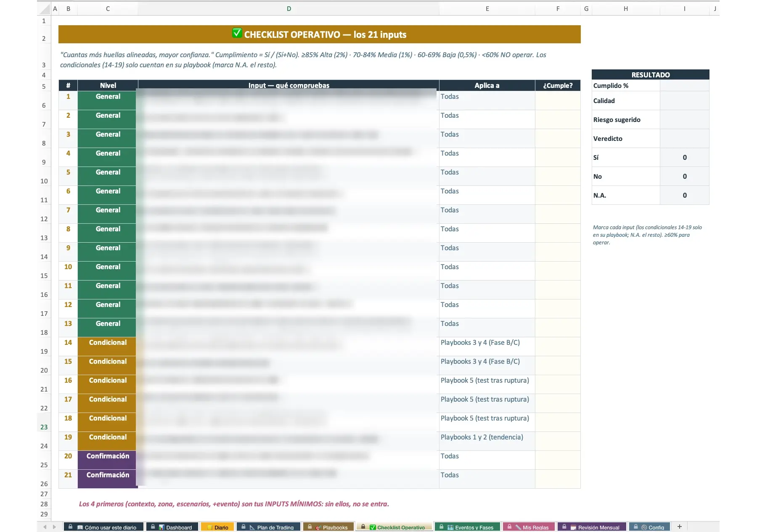Screen dimensions: 757x532
Task: Open the Diario sheet tab
Action: coord(217,527)
